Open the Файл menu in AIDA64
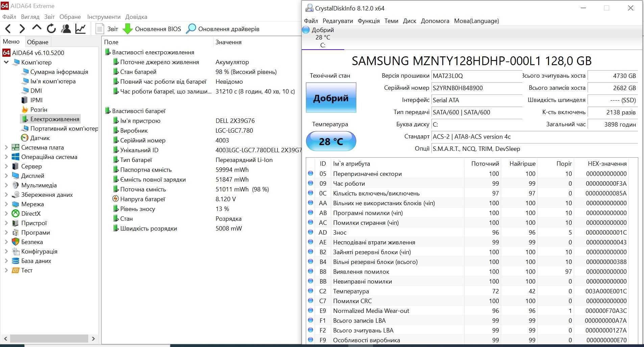 tap(9, 17)
